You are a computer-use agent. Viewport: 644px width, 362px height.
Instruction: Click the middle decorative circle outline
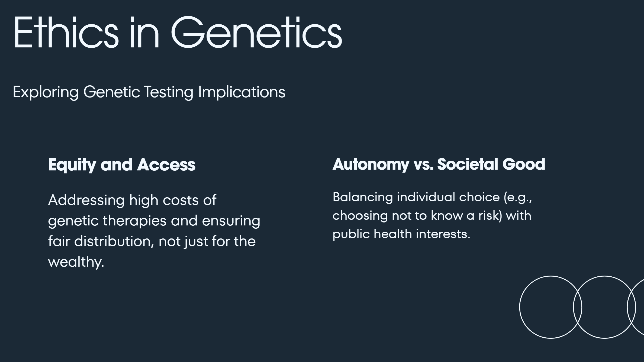(604, 276)
